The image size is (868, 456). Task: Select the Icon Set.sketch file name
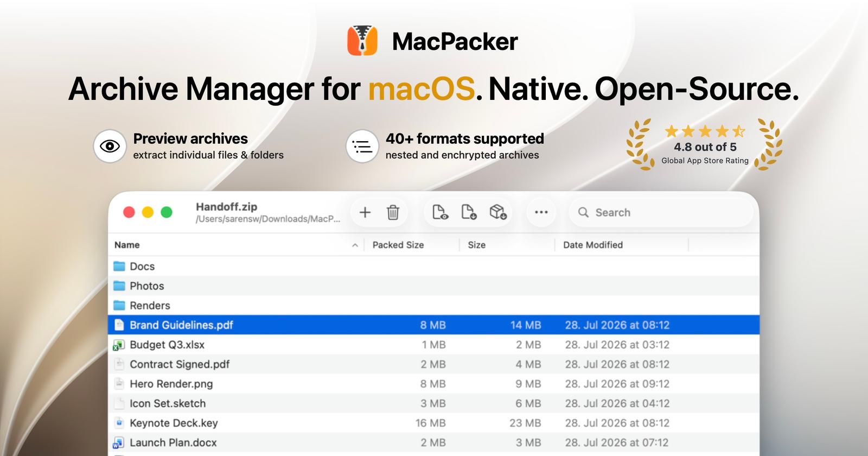click(x=168, y=403)
